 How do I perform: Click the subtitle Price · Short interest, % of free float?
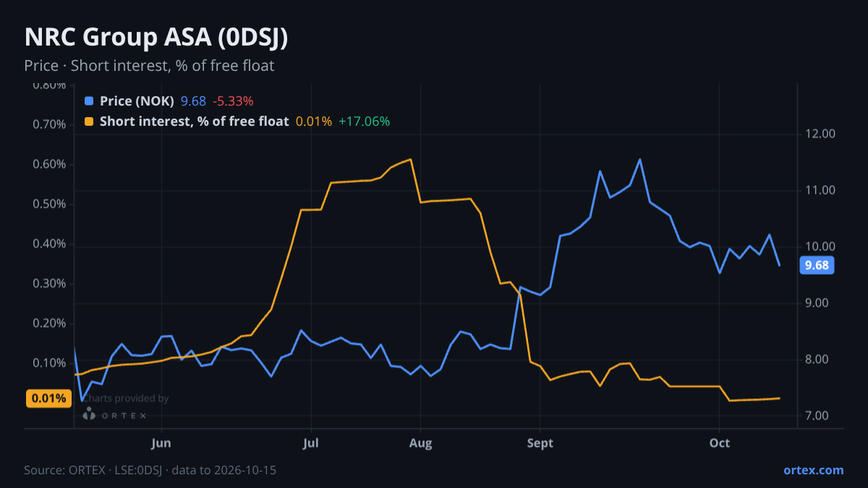tap(149, 66)
